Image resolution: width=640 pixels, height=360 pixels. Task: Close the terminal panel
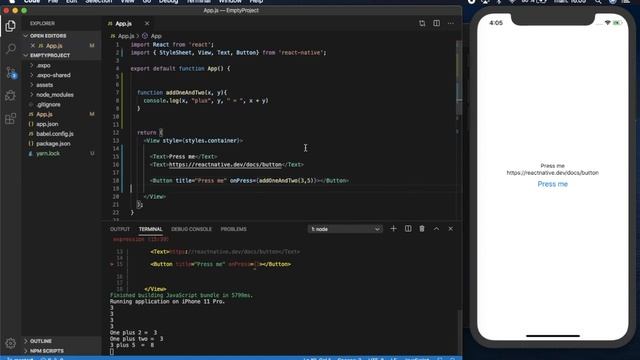click(x=451, y=229)
